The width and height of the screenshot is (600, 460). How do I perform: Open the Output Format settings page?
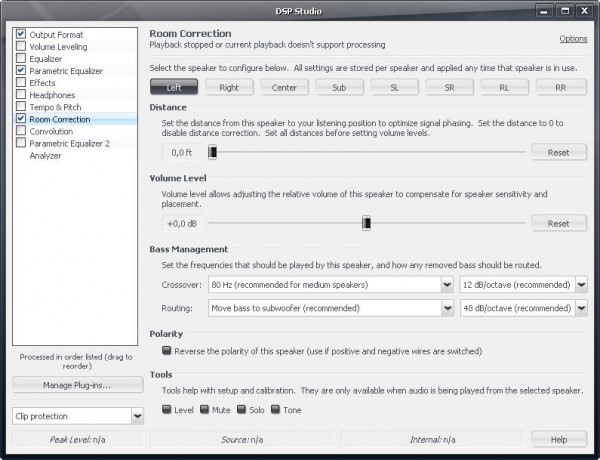click(56, 35)
